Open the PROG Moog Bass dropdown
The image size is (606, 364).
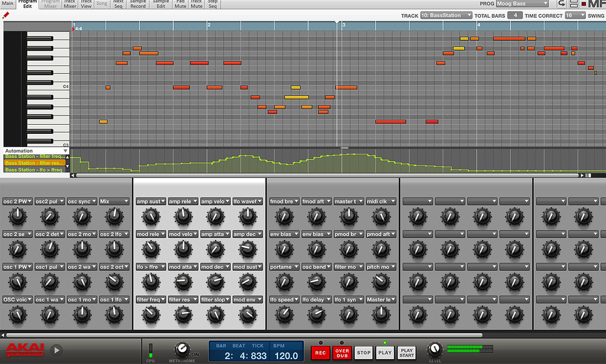[x=522, y=4]
